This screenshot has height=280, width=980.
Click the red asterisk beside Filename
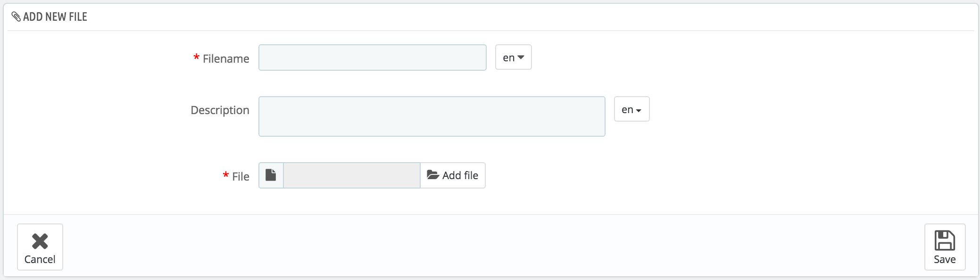pyautogui.click(x=196, y=58)
